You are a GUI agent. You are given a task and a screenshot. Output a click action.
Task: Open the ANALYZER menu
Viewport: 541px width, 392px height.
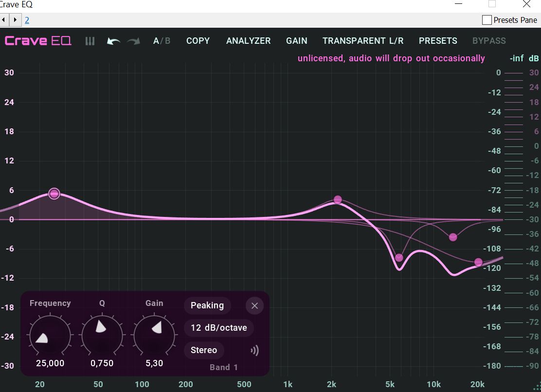pyautogui.click(x=248, y=41)
